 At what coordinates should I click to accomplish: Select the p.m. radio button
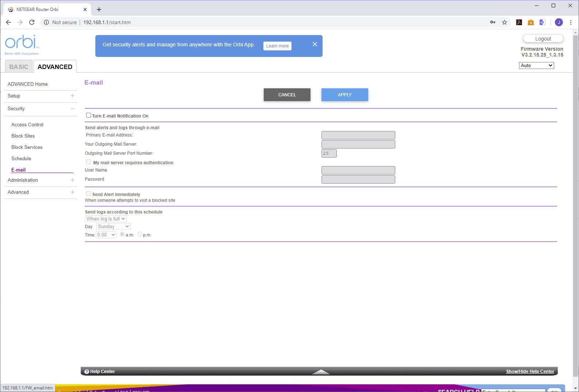point(140,234)
